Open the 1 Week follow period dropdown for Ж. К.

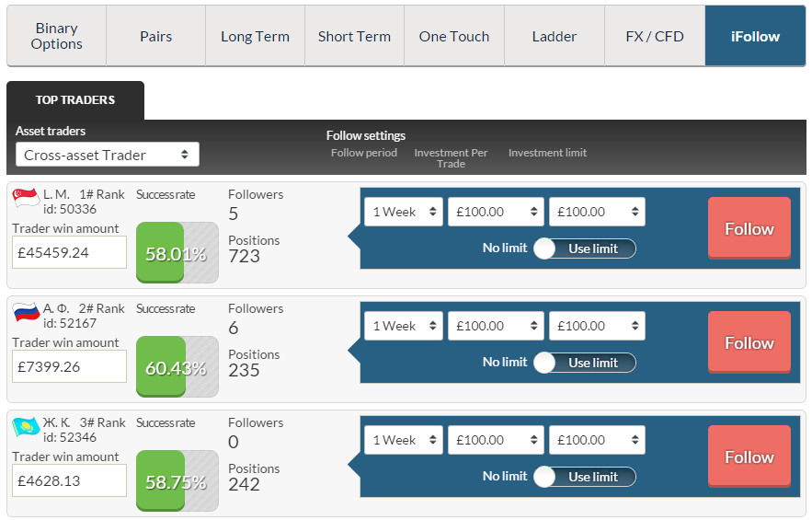tap(404, 440)
